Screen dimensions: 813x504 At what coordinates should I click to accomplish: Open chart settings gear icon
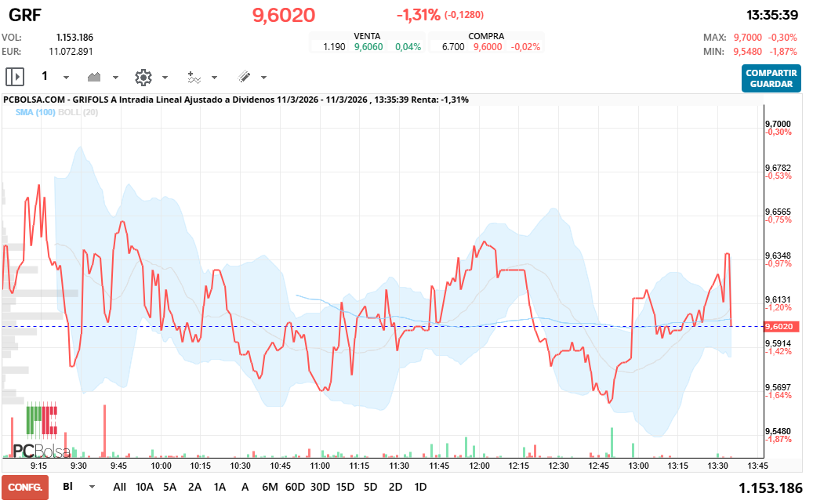pyautogui.click(x=143, y=77)
